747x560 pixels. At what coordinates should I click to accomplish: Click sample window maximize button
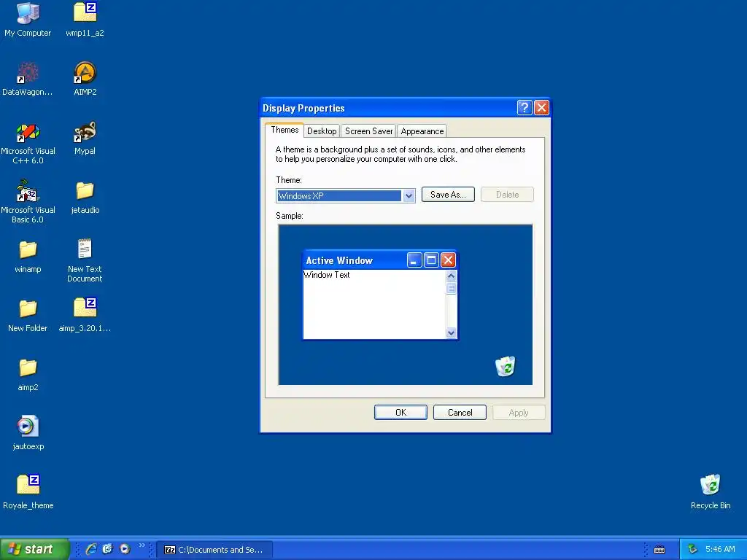click(431, 260)
